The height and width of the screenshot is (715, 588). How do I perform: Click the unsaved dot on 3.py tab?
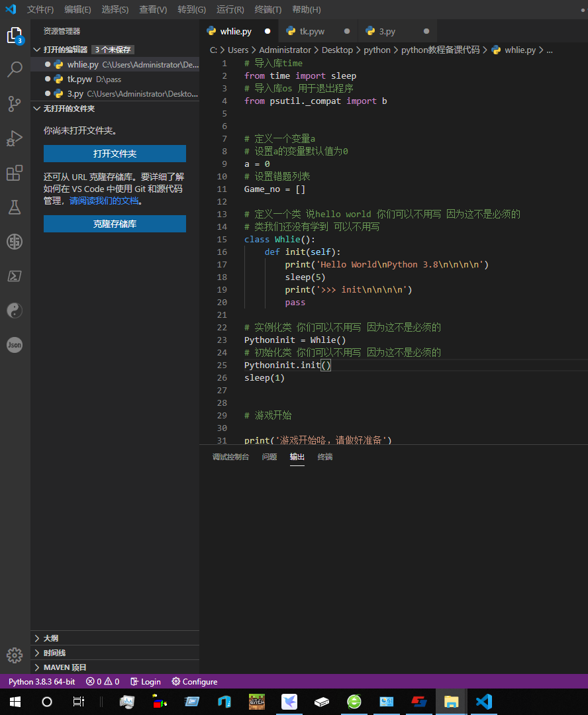pos(426,31)
